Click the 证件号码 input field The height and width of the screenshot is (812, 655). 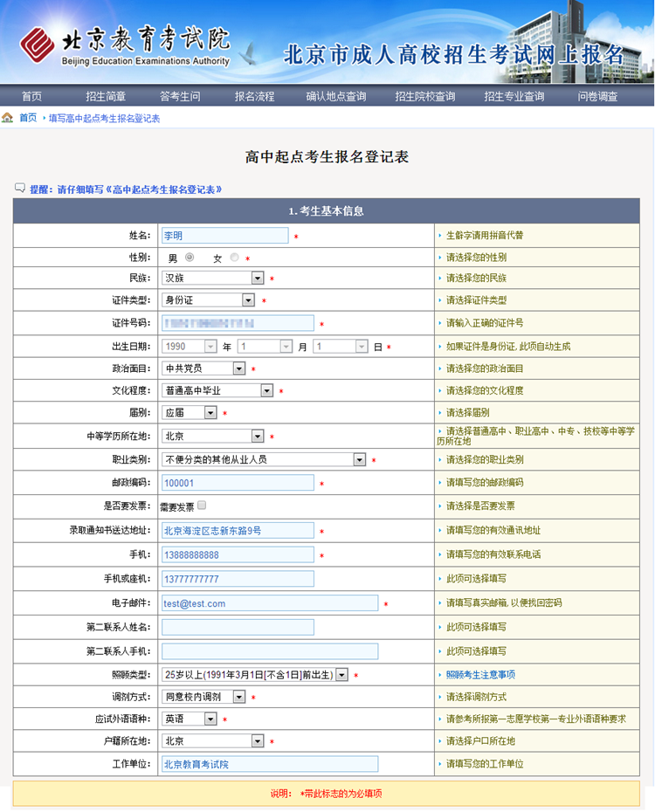click(x=238, y=323)
